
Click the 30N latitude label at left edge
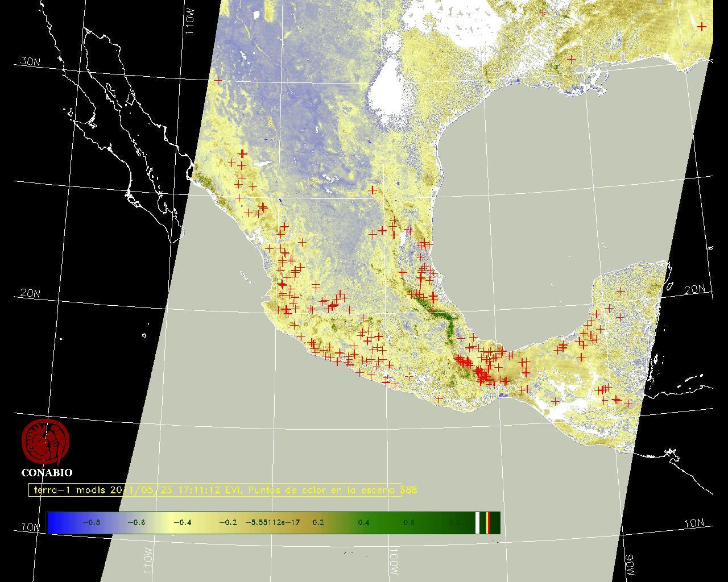click(x=30, y=61)
